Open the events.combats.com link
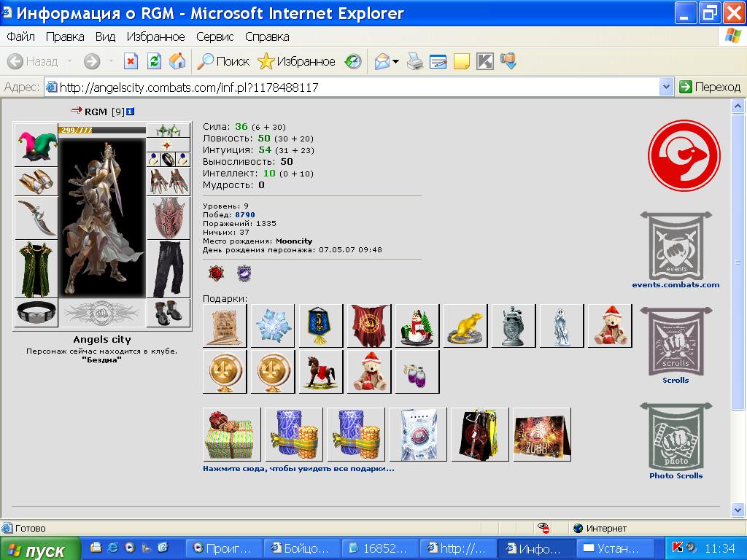This screenshot has width=747, height=560. pos(676,285)
